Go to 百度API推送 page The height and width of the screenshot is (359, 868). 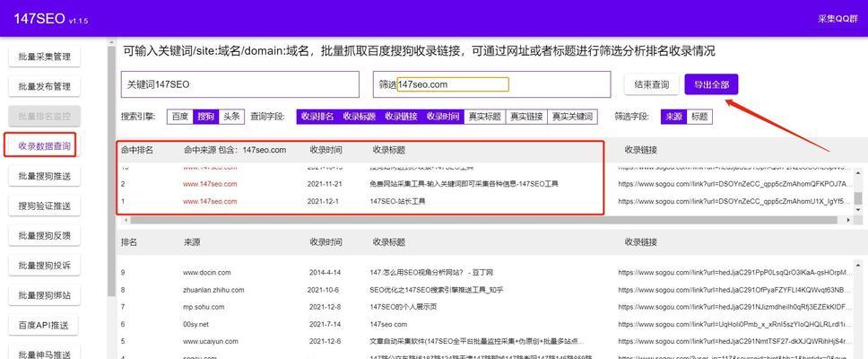[x=44, y=326]
